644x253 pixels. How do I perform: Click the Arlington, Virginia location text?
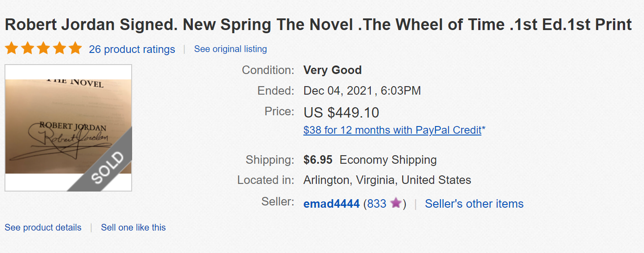pyautogui.click(x=387, y=180)
